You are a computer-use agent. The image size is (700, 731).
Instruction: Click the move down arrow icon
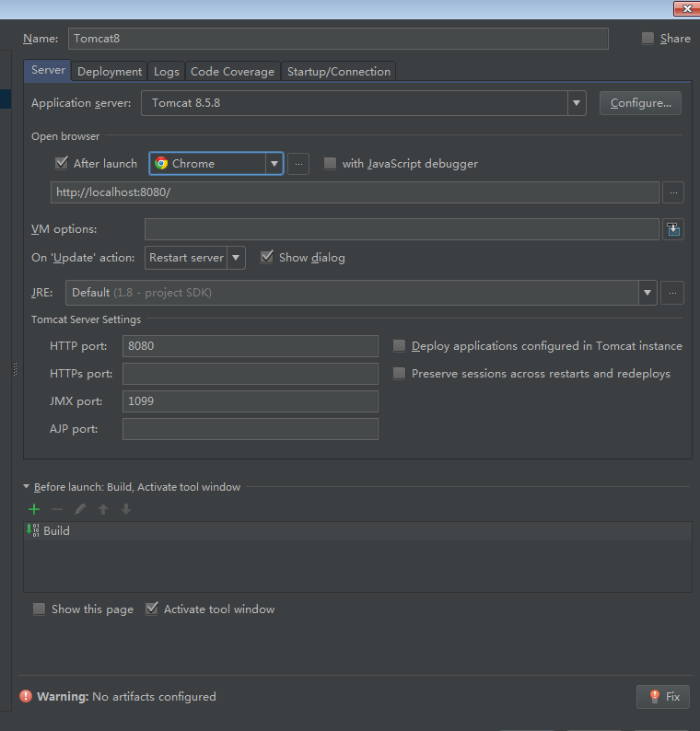126,509
